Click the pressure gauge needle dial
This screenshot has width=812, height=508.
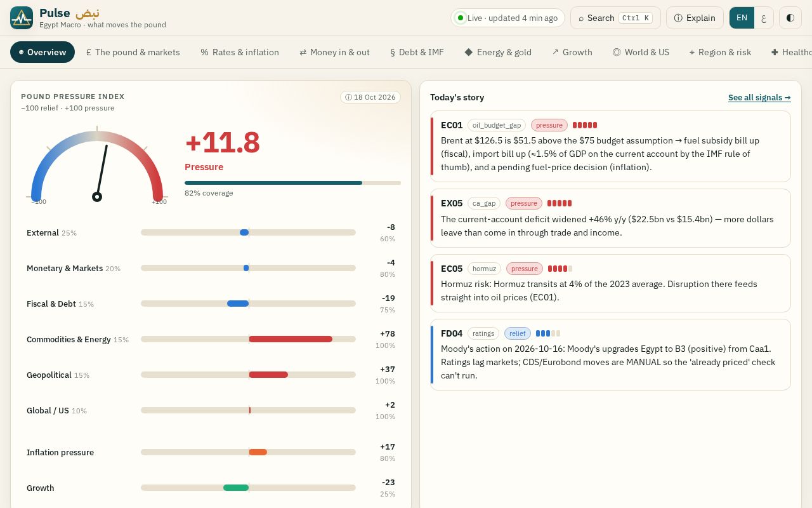coord(97,166)
